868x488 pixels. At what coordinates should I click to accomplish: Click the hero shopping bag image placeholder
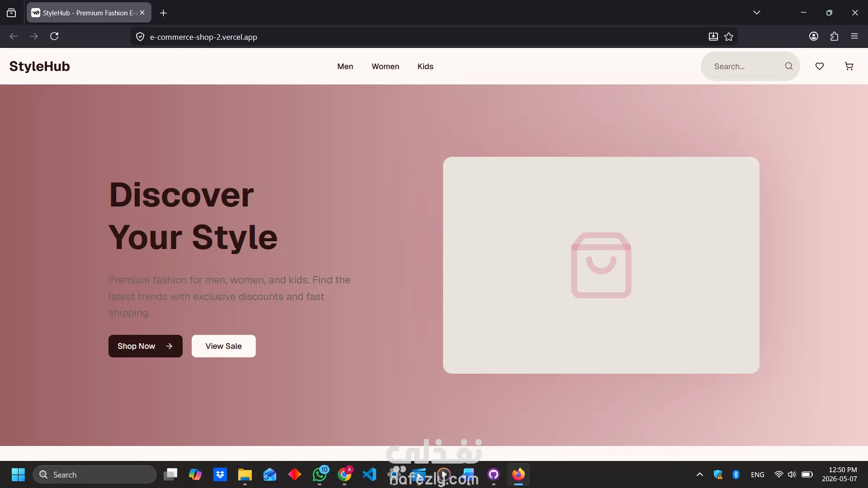(601, 265)
